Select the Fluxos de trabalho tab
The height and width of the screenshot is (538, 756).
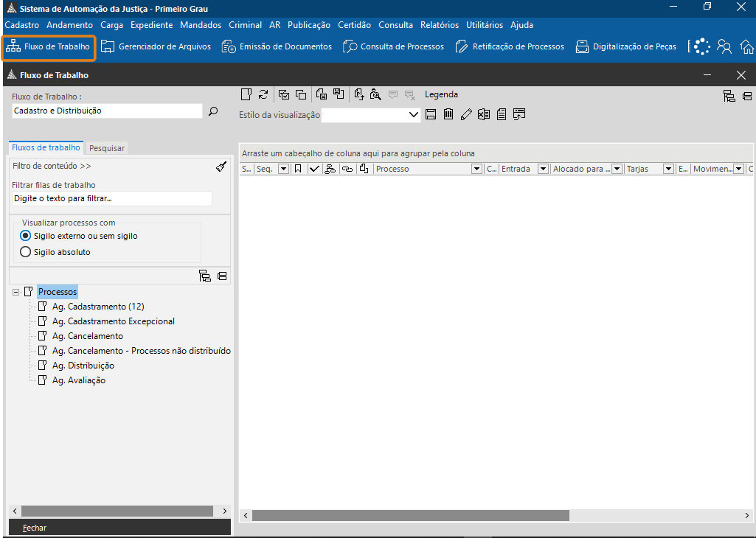pos(46,147)
